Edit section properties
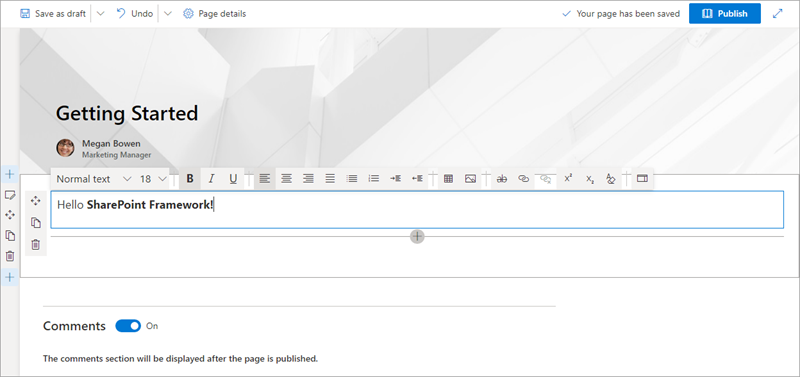Image resolution: width=800 pixels, height=377 pixels. pos(9,195)
